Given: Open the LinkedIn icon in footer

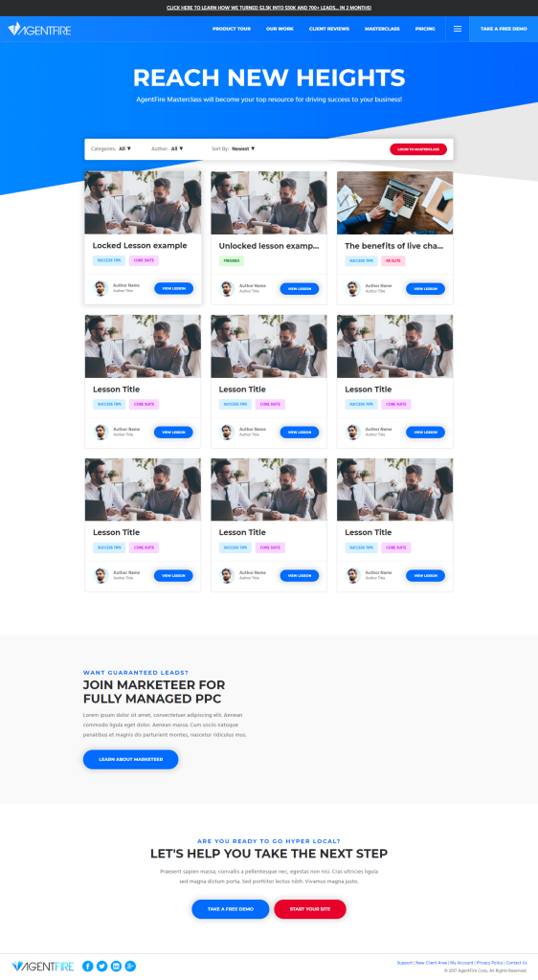Looking at the screenshot, I should tap(116, 967).
